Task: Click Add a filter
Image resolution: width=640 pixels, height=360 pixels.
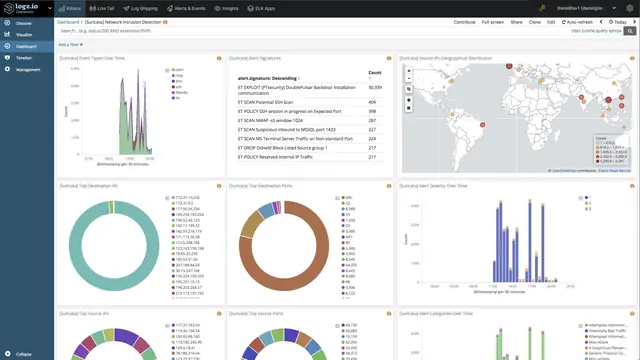Action: 70,44
